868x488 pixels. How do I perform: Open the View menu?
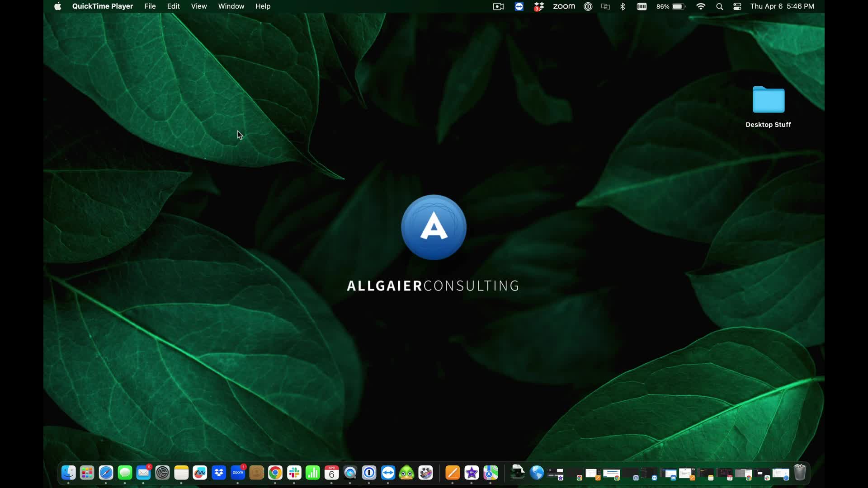199,6
